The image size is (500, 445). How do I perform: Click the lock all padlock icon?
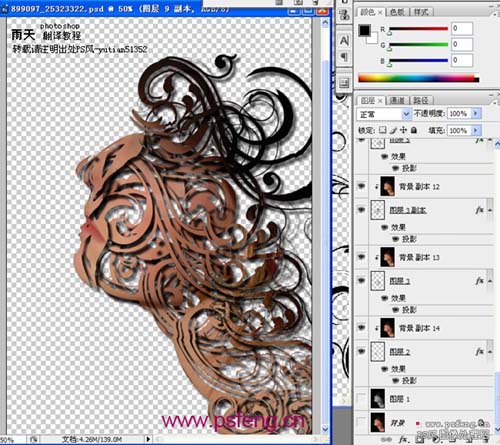(414, 130)
